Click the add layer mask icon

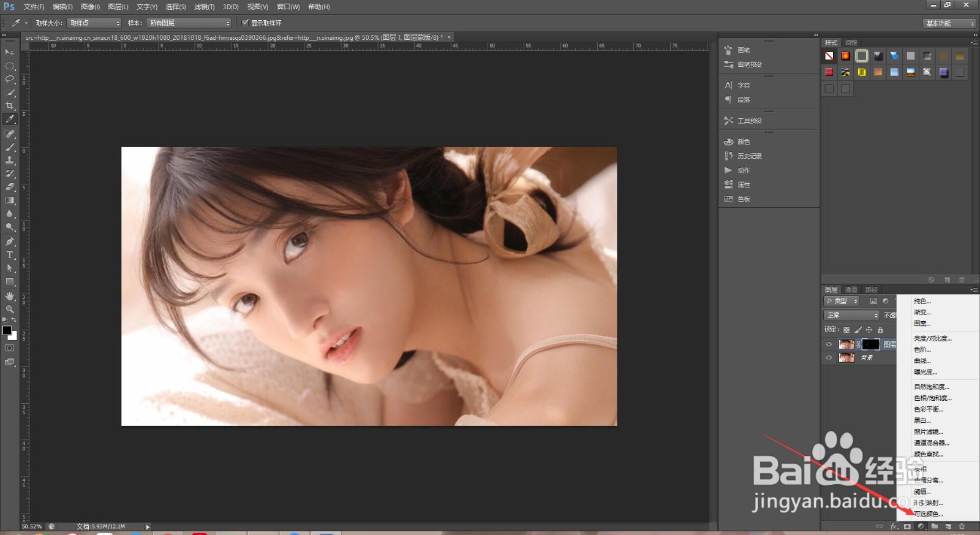(907, 526)
